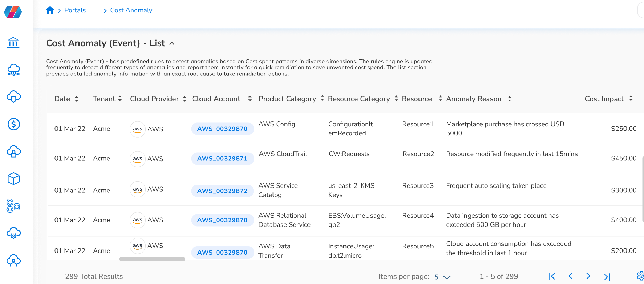Open the cloud user sidebar icon

tap(14, 261)
